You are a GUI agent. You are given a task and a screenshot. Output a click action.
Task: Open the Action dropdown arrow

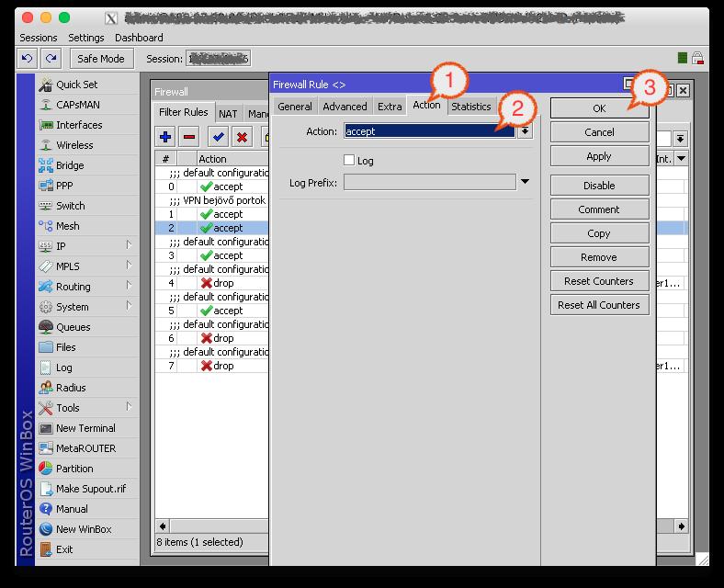coord(525,131)
